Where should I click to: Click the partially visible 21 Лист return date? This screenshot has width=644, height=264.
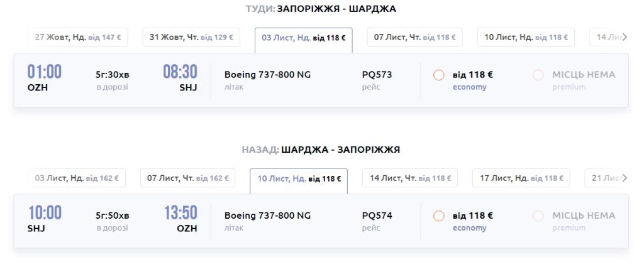[x=604, y=178]
